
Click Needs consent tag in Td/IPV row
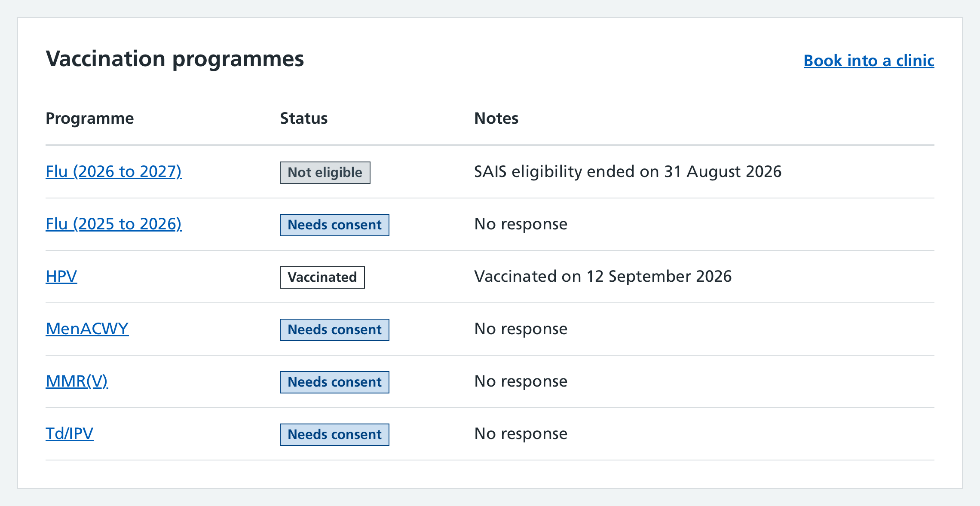334,435
